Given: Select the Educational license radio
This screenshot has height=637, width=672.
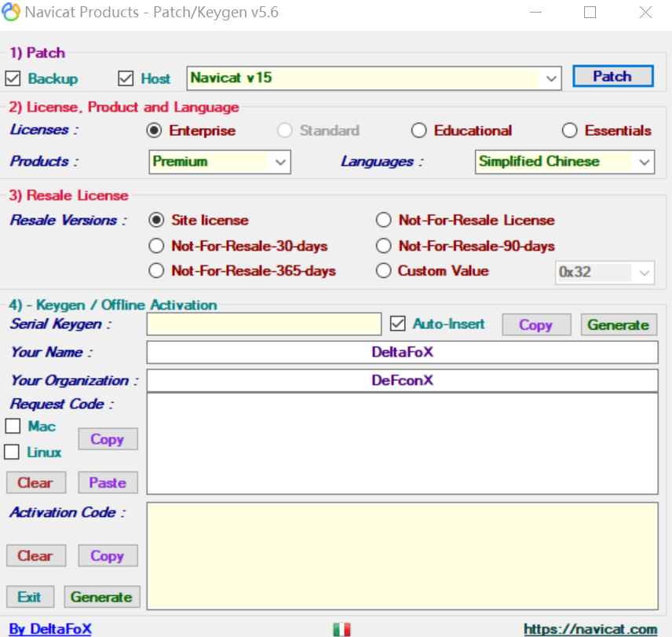Looking at the screenshot, I should [x=418, y=130].
